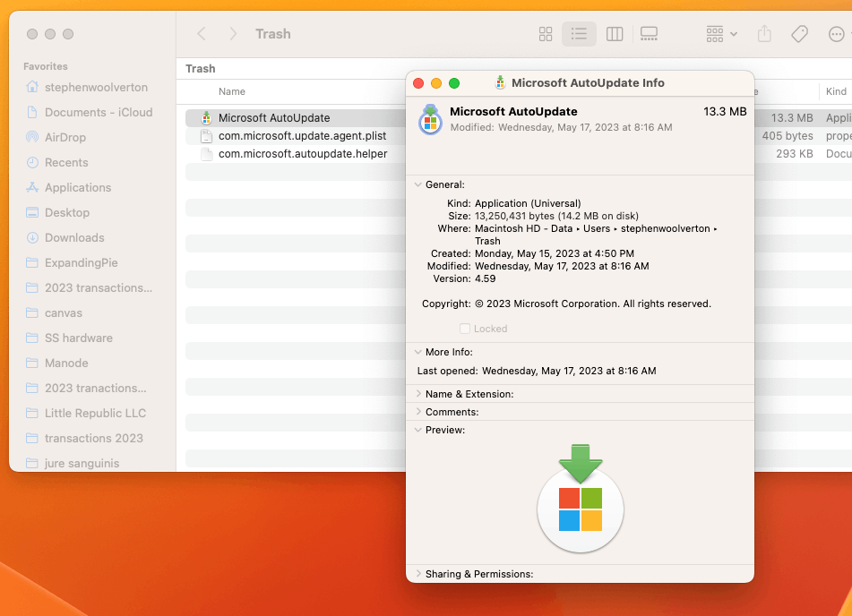The image size is (852, 616).
Task: Open jure sanguinis folder in sidebar
Action: point(82,463)
